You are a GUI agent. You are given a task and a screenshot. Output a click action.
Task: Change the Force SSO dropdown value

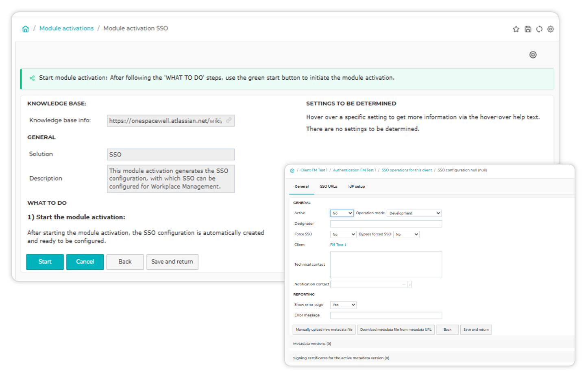point(342,234)
